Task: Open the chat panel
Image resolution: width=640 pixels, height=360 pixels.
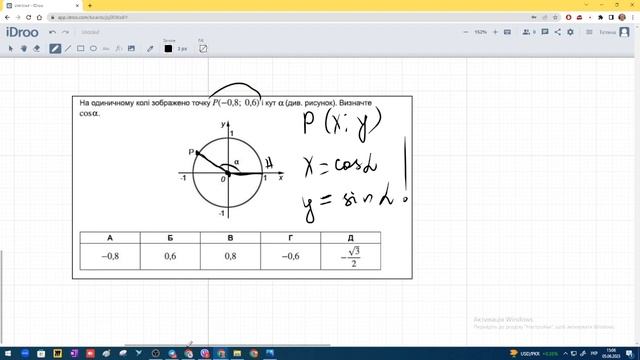Action: (545, 32)
